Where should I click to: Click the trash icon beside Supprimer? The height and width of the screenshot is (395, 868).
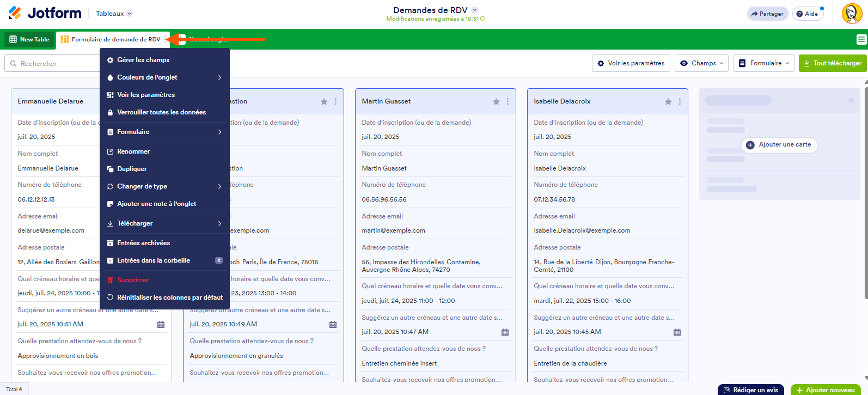(x=110, y=280)
